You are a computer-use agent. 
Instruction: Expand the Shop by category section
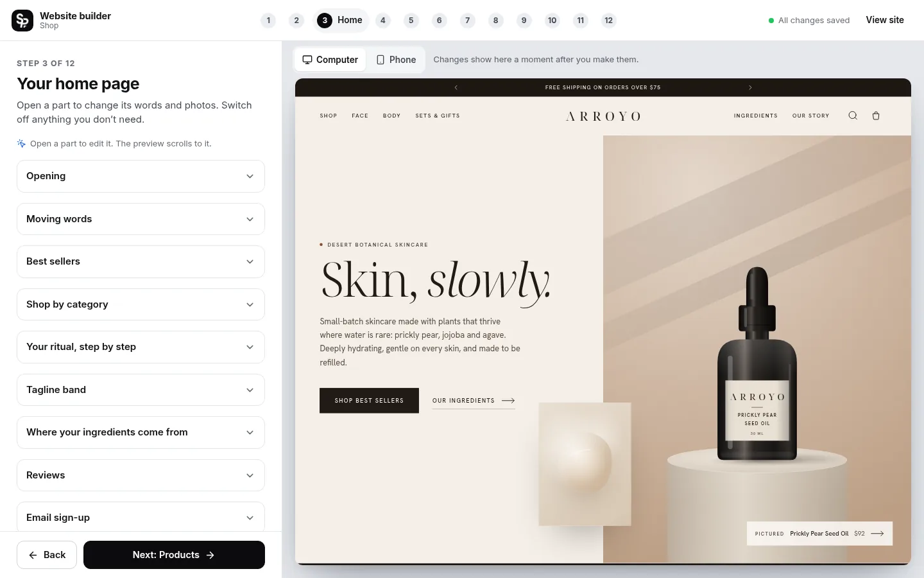[x=141, y=304]
